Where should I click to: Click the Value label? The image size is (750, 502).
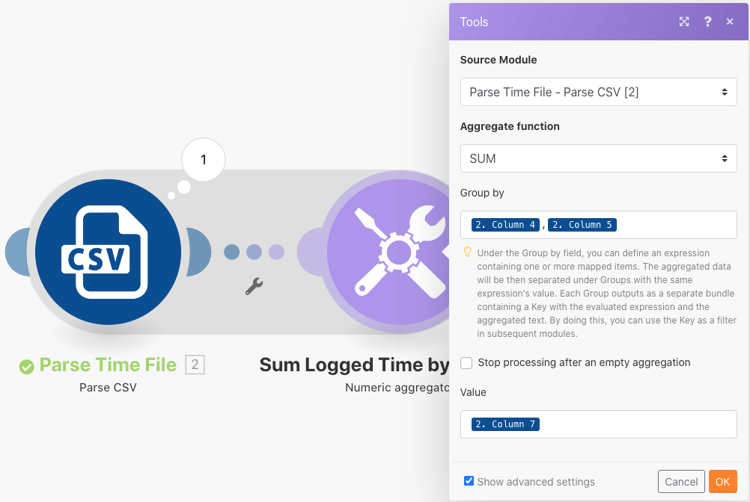point(473,393)
